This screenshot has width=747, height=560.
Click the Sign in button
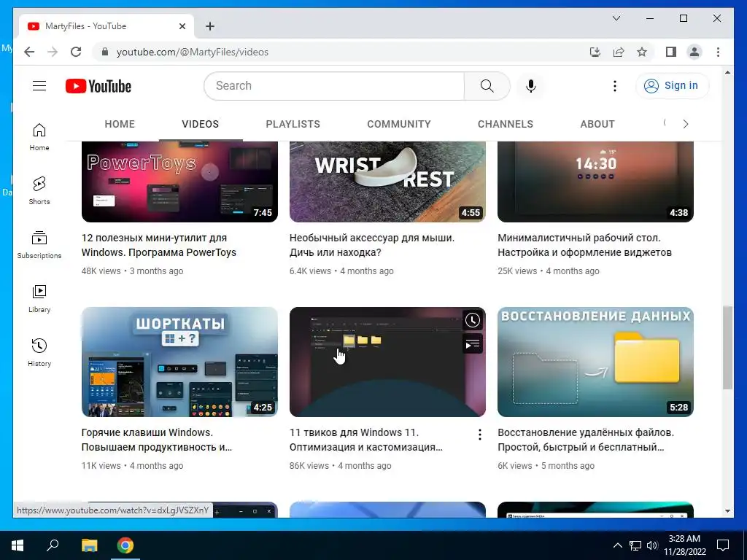(672, 86)
